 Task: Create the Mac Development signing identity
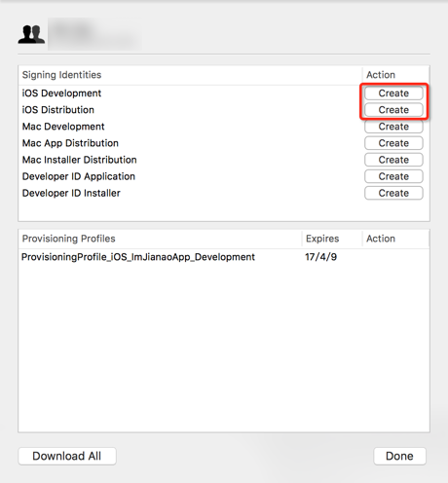(x=393, y=127)
